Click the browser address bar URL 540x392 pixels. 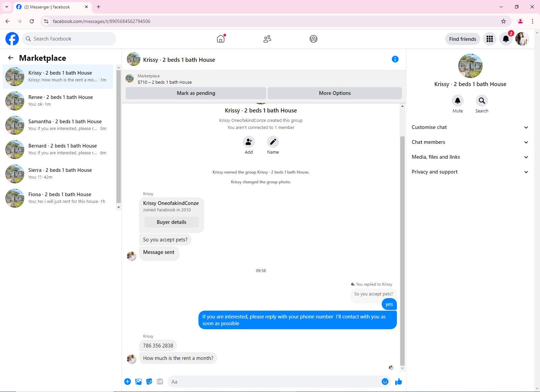tap(102, 21)
